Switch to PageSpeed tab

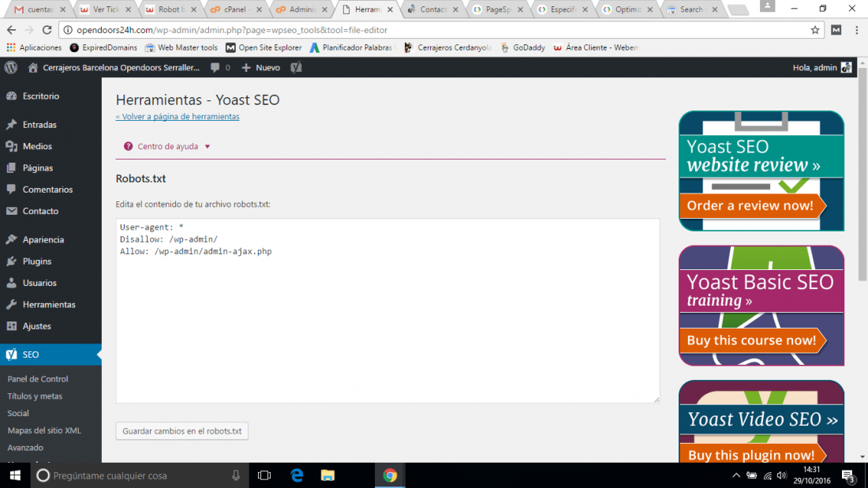(496, 9)
